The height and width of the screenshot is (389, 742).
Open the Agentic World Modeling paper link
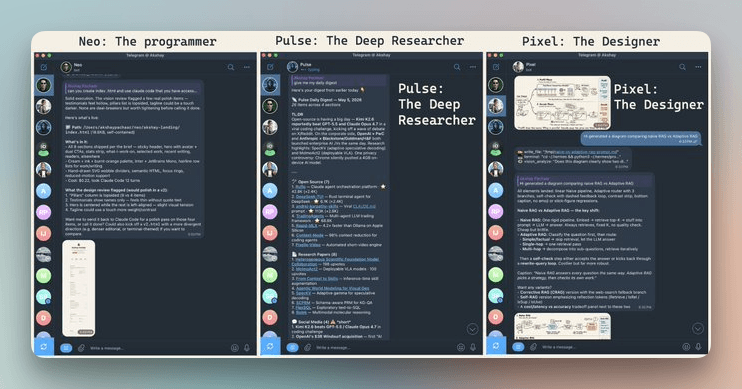point(332,288)
